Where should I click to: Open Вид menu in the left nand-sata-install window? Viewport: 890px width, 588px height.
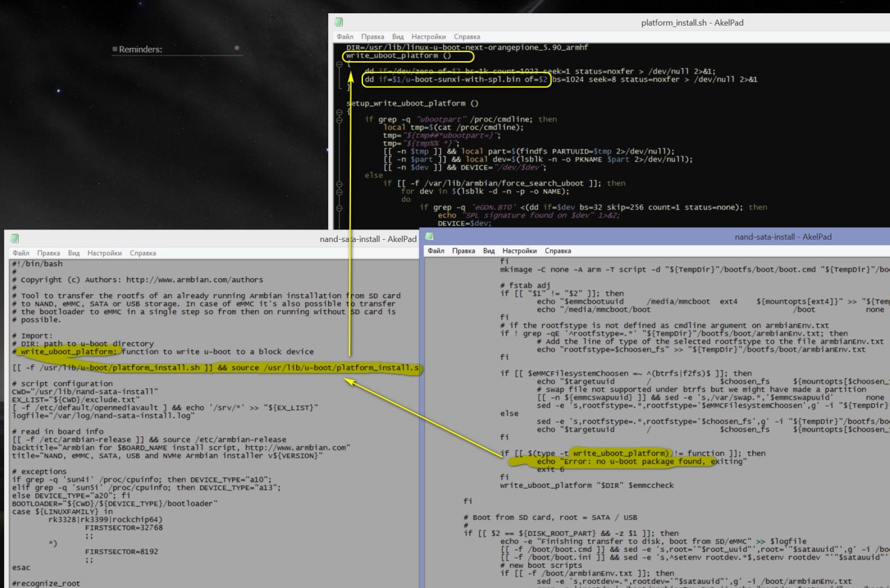74,253
